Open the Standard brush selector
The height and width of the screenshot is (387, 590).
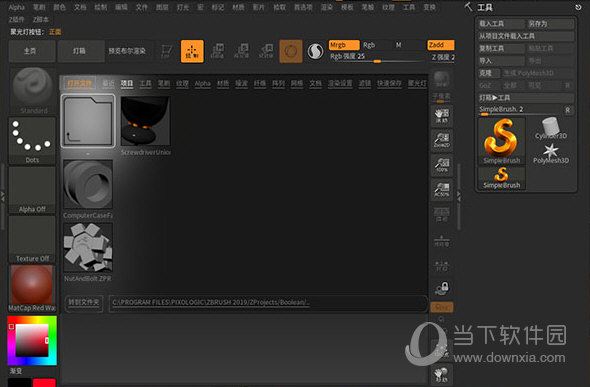[x=32, y=91]
